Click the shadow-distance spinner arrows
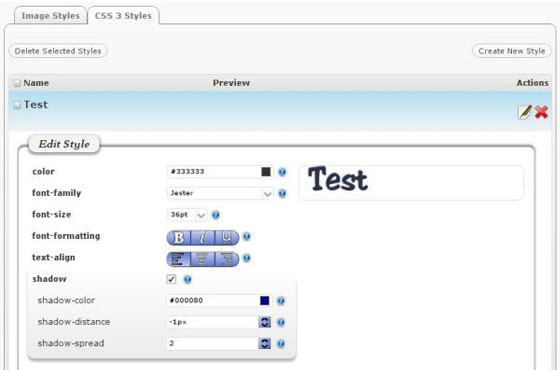This screenshot has width=560, height=370. click(265, 322)
